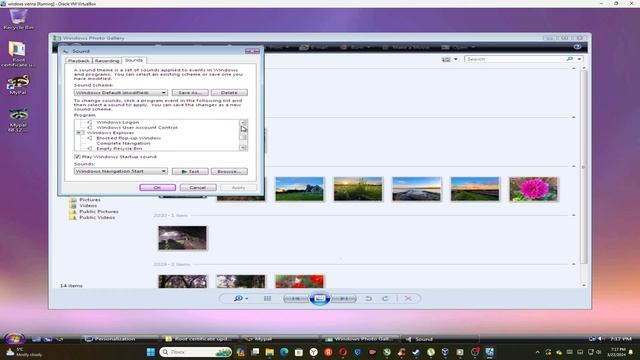Open the zoom control in Photo Gallery bar
The image size is (640, 360).
(x=240, y=299)
